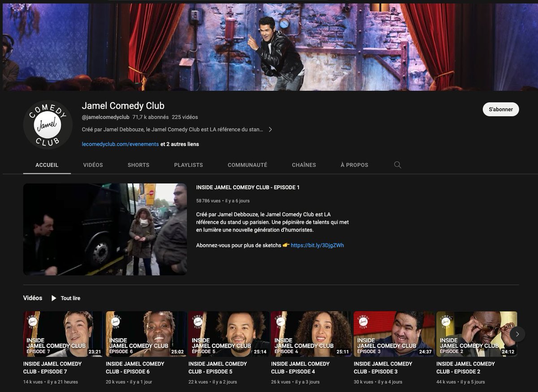Open the À propos tab
The height and width of the screenshot is (392, 538).
[x=354, y=165]
